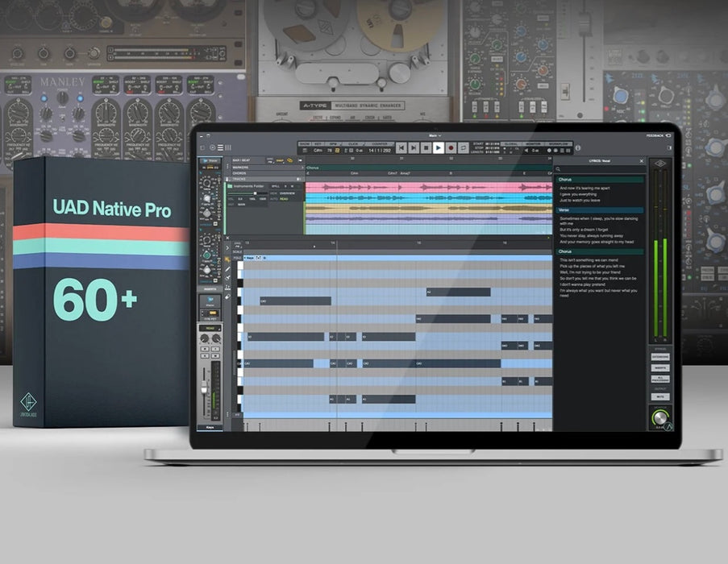Open the KEY tab in the transport
The height and width of the screenshot is (564, 728).
pos(318,143)
